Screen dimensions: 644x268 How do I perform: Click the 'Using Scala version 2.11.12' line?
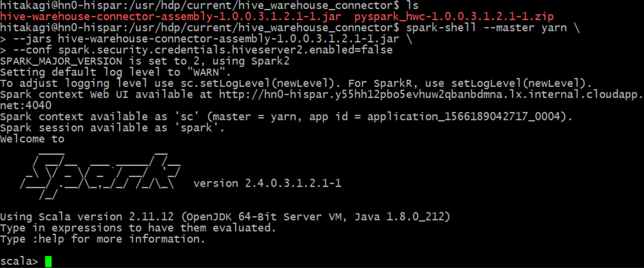(225, 217)
